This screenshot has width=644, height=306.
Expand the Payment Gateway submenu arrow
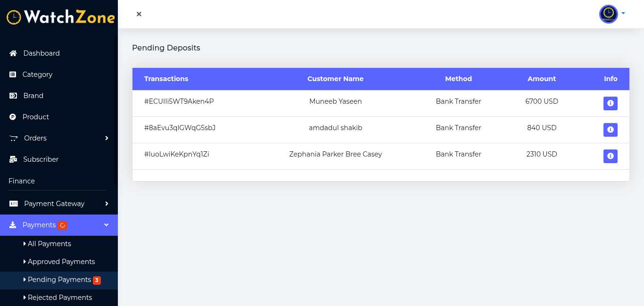tap(107, 204)
